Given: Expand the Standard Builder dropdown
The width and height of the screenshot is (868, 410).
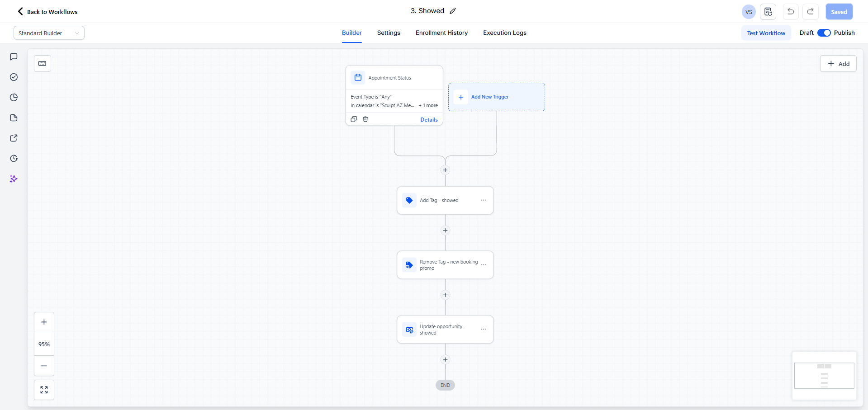Looking at the screenshot, I should coord(49,33).
